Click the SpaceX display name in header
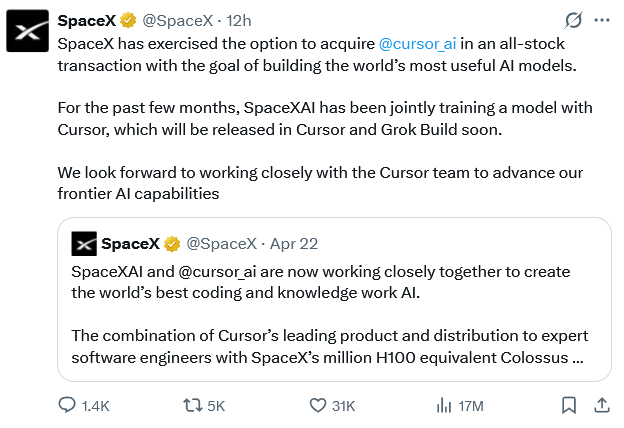Viewport: 624px width, 428px height. point(87,20)
